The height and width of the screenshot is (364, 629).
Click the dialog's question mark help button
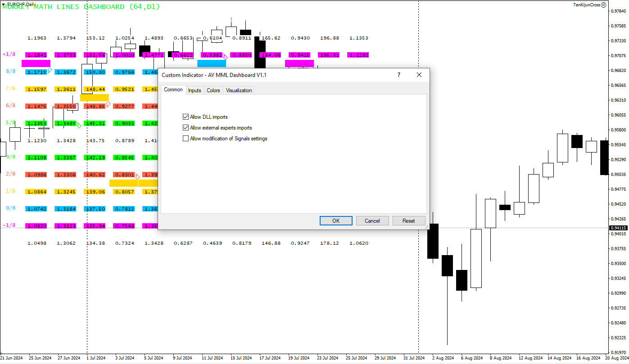click(398, 75)
